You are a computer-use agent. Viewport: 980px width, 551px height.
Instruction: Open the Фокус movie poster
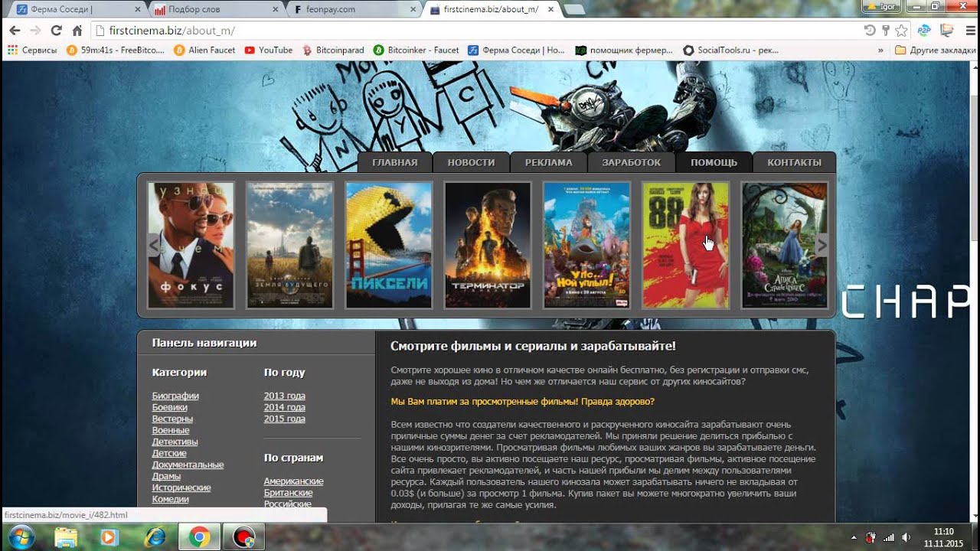tap(191, 245)
